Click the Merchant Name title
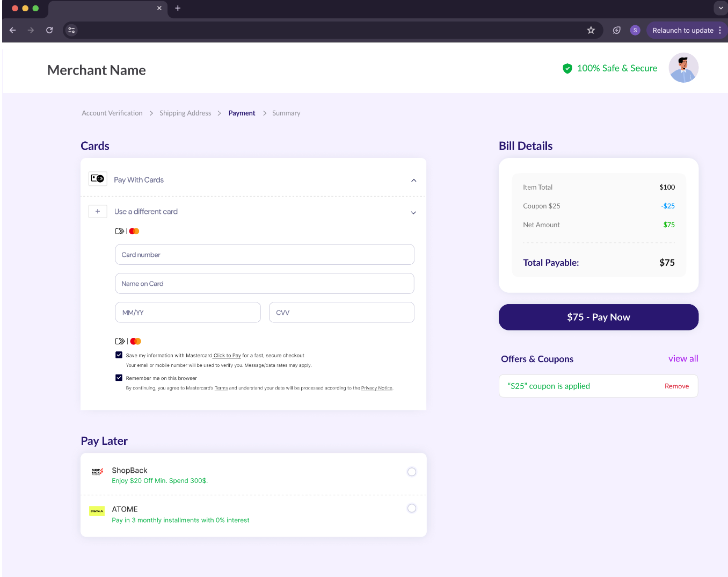728x577 pixels. pos(97,70)
